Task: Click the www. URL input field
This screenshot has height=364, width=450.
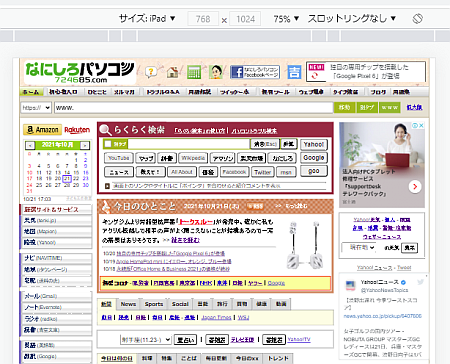Action: click(194, 108)
